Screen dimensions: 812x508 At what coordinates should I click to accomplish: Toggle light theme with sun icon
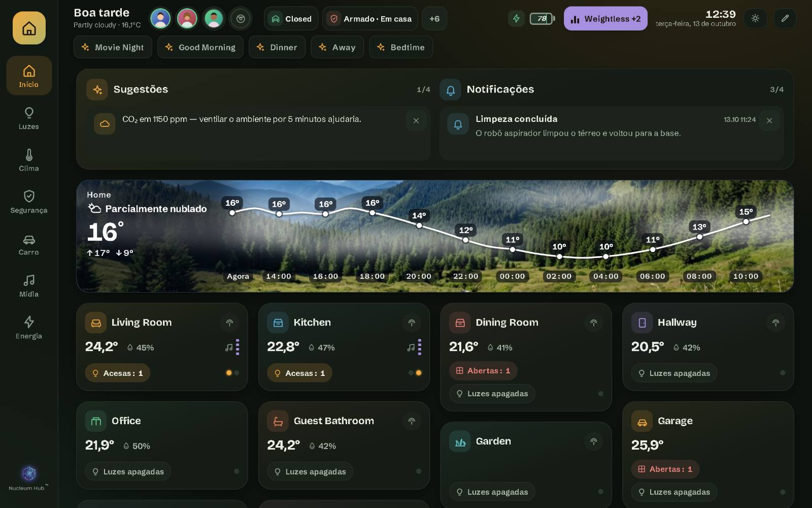click(x=755, y=19)
